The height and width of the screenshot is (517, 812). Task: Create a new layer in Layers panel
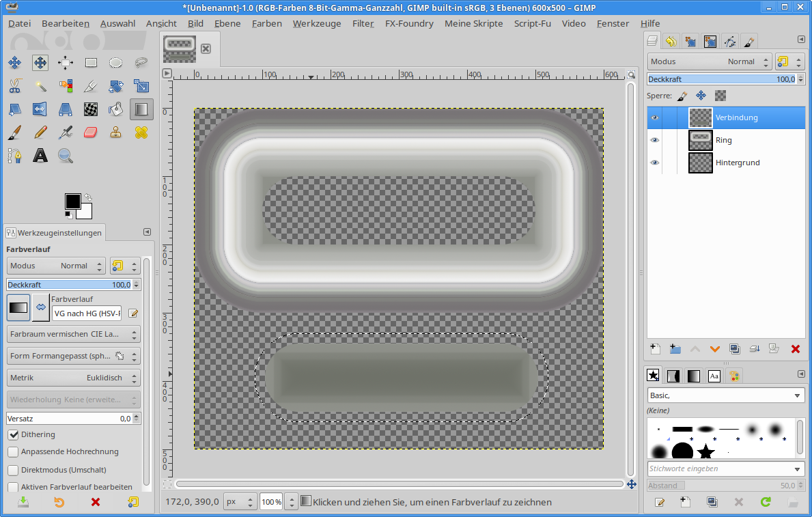[x=655, y=349]
